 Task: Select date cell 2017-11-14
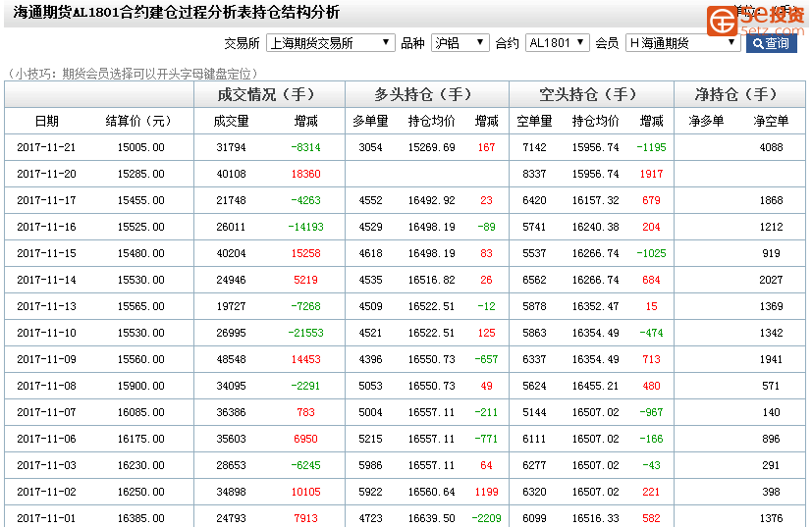46,280
